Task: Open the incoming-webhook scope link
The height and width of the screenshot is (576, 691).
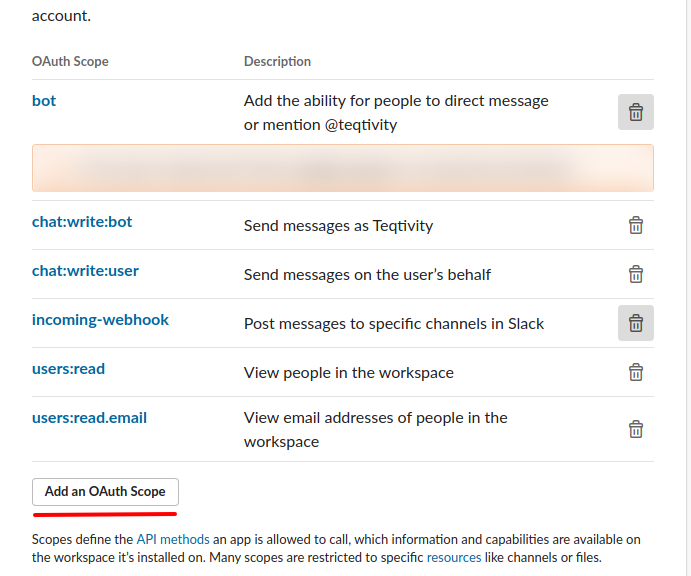Action: 100,320
